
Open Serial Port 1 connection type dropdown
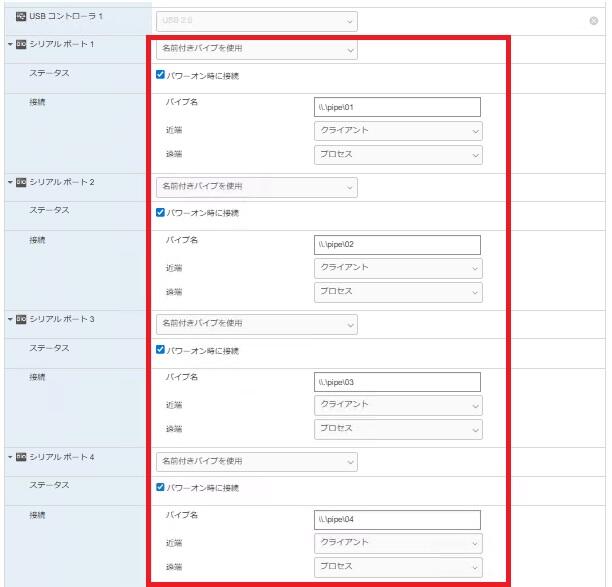[x=256, y=49]
